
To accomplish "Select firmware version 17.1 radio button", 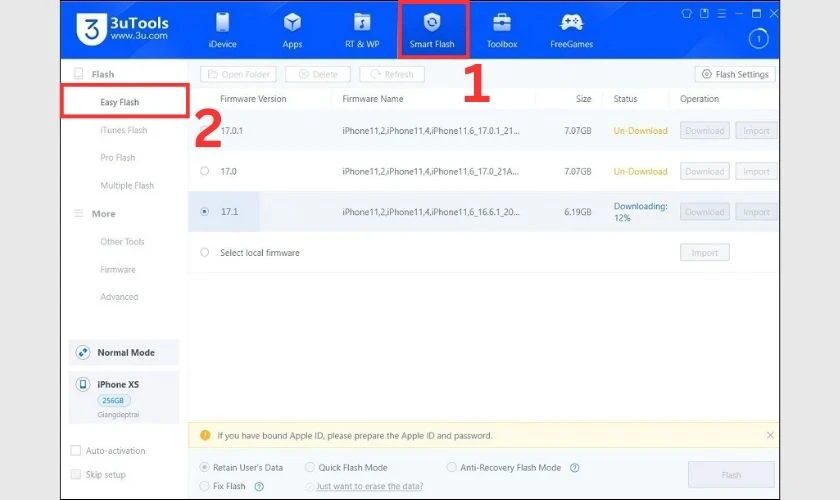I will coord(205,212).
